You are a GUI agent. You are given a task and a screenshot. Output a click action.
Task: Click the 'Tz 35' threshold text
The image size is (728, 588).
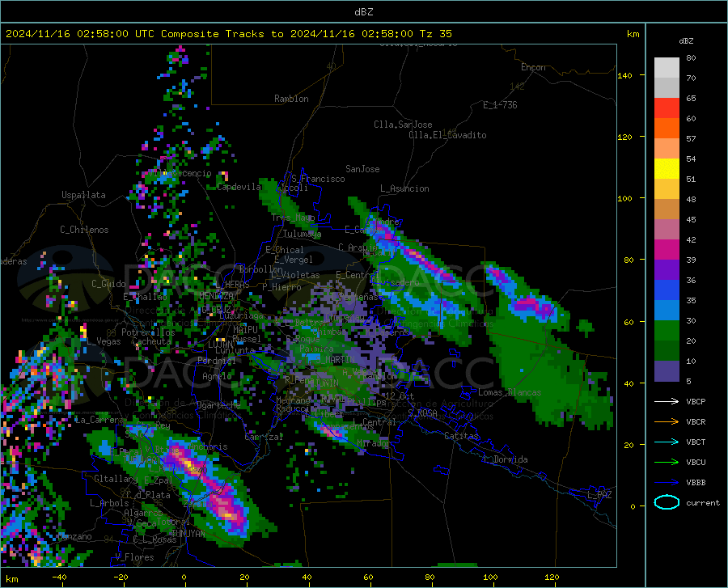pyautogui.click(x=435, y=34)
